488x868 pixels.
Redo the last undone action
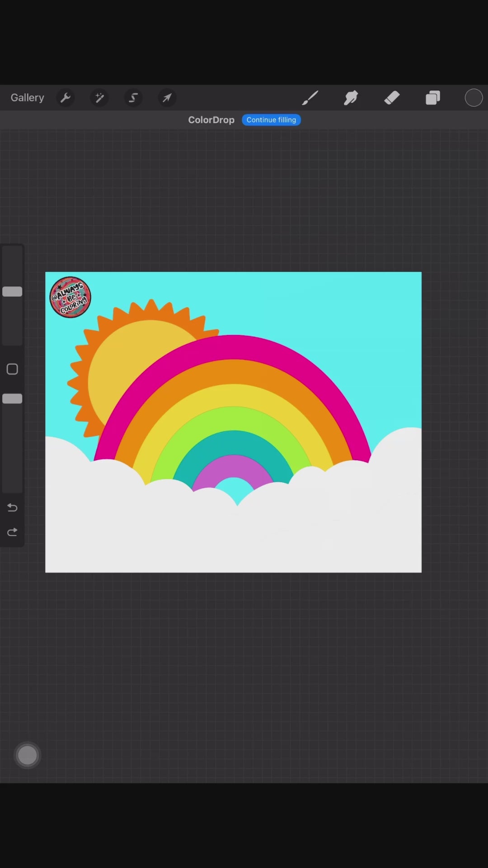click(x=12, y=532)
